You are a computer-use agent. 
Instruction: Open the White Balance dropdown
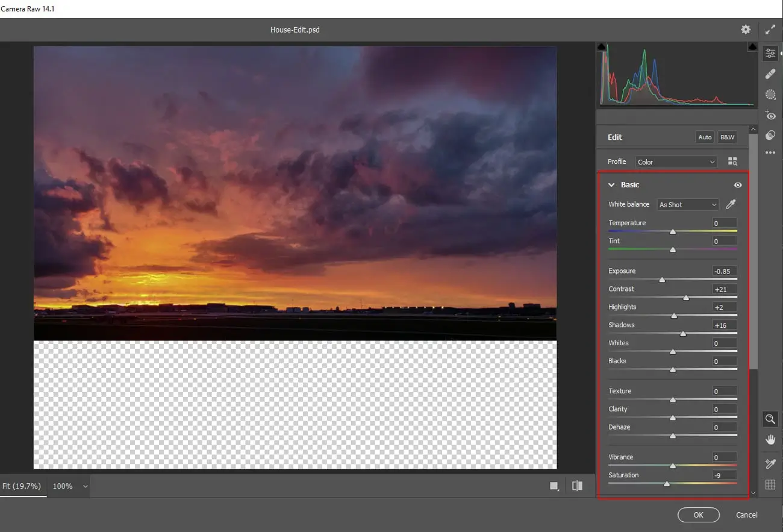[x=687, y=204]
